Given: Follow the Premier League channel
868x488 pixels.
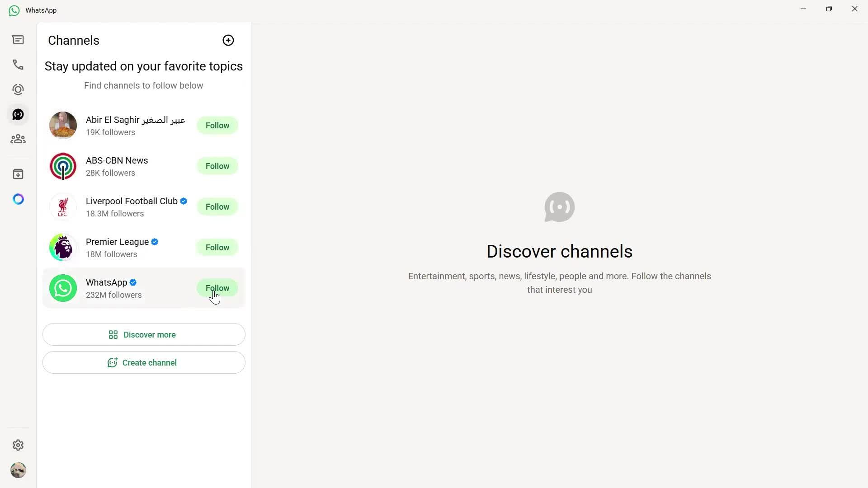Looking at the screenshot, I should point(217,247).
